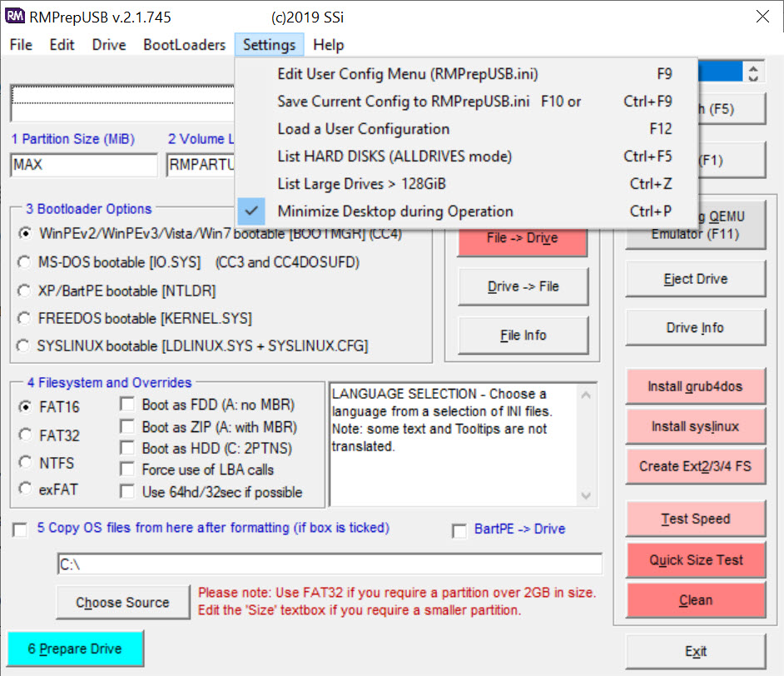784x676 pixels.
Task: Choose Edit User Config Menu (RMPrepUSB.ini)
Action: click(466, 74)
